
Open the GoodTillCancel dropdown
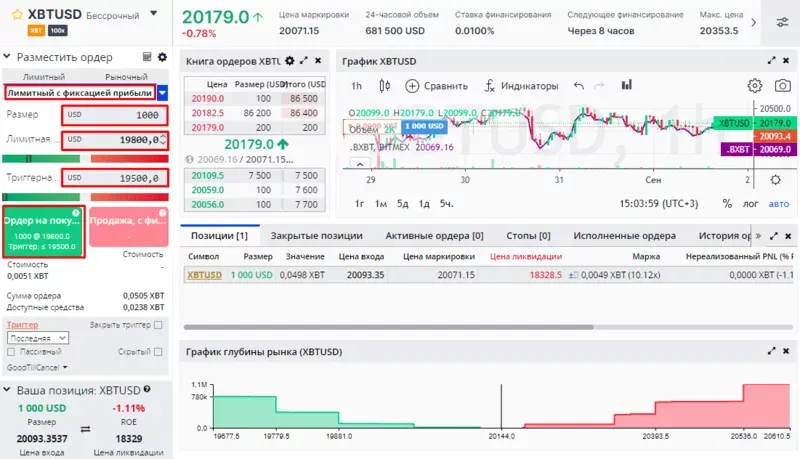(37, 367)
